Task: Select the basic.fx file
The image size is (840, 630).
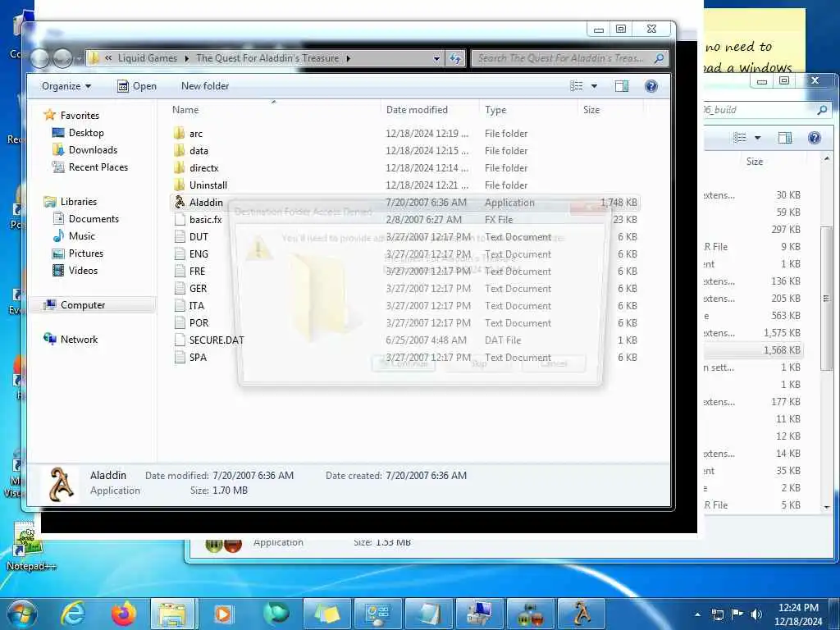Action: coord(205,219)
